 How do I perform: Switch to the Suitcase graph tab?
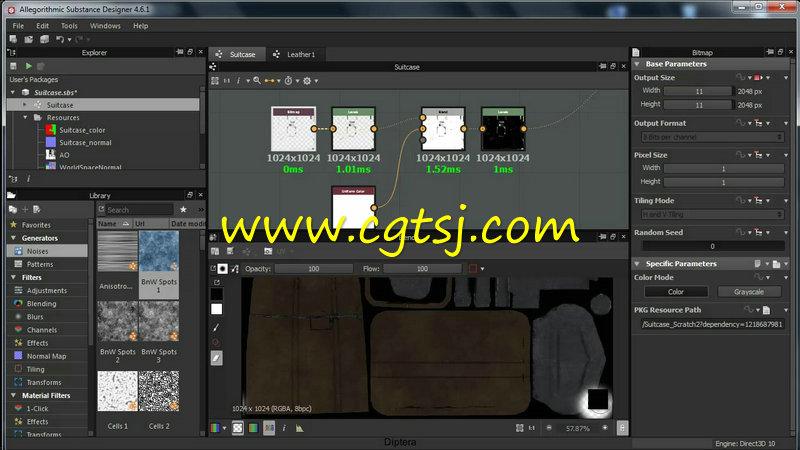(x=236, y=54)
